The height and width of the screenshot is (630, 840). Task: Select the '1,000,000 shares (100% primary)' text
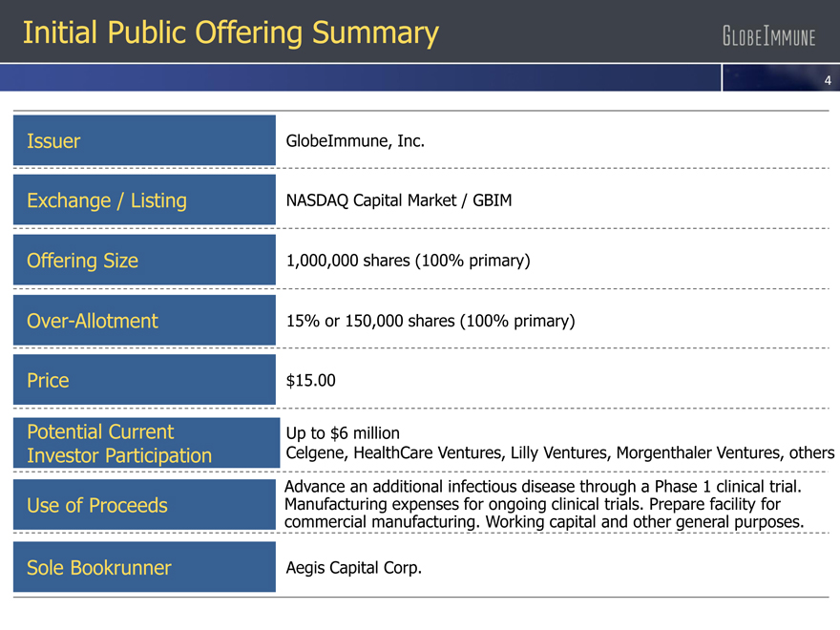click(408, 261)
